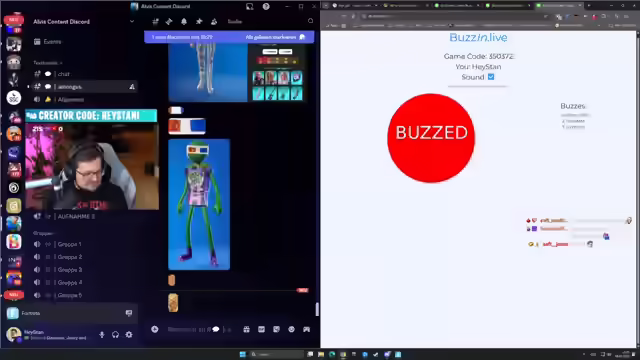Toggle microphone mute in the Discord user panel
Screen dimensions: 640x360
click(x=102, y=335)
